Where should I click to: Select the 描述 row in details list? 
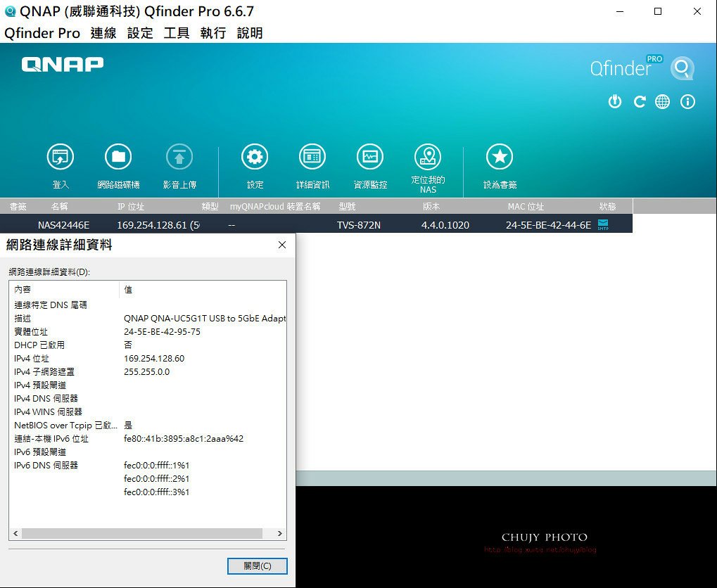pos(148,318)
